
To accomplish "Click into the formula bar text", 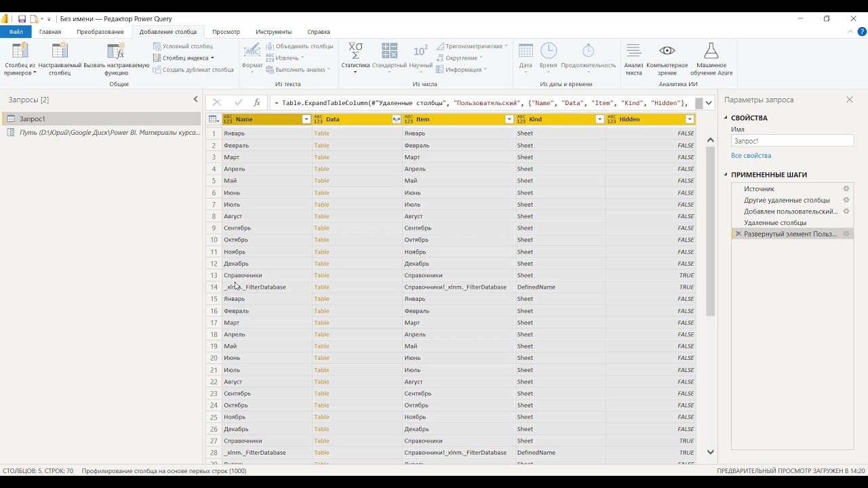I will [x=481, y=103].
